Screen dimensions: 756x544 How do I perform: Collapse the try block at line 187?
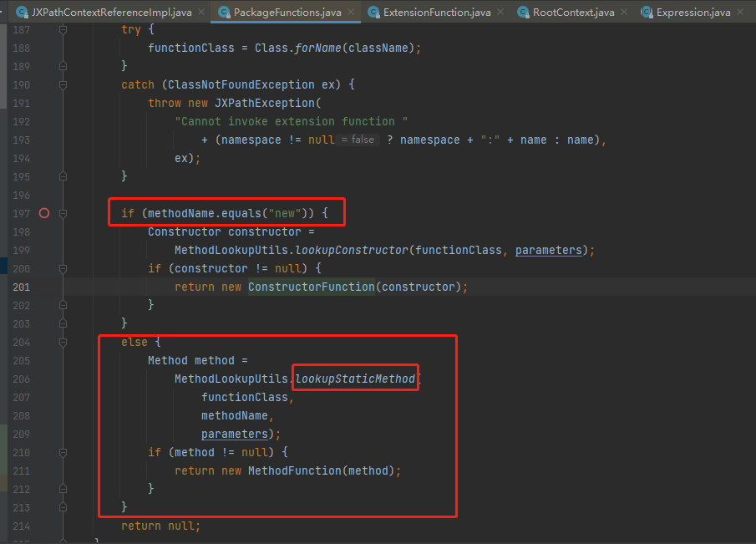tap(63, 30)
